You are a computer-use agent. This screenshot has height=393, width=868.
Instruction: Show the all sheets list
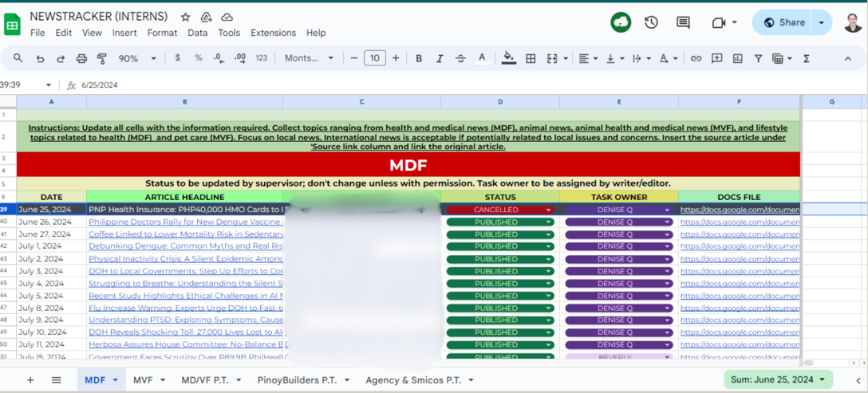[57, 379]
